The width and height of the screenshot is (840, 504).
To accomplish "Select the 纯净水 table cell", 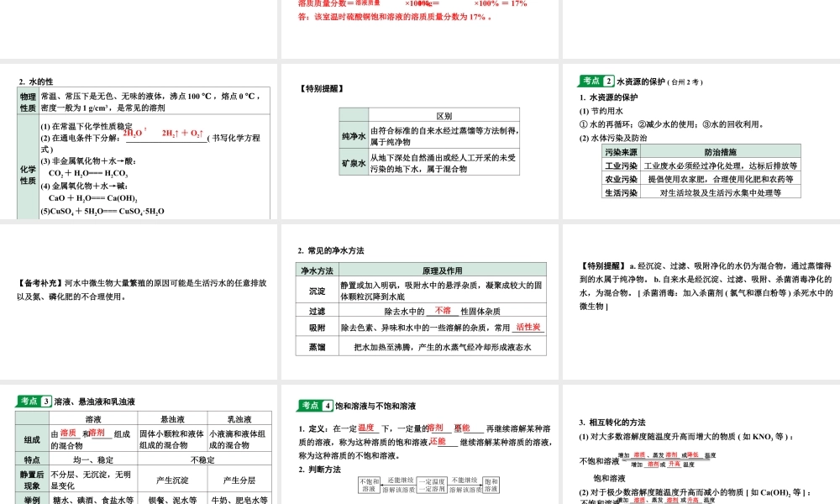I will pyautogui.click(x=354, y=136).
